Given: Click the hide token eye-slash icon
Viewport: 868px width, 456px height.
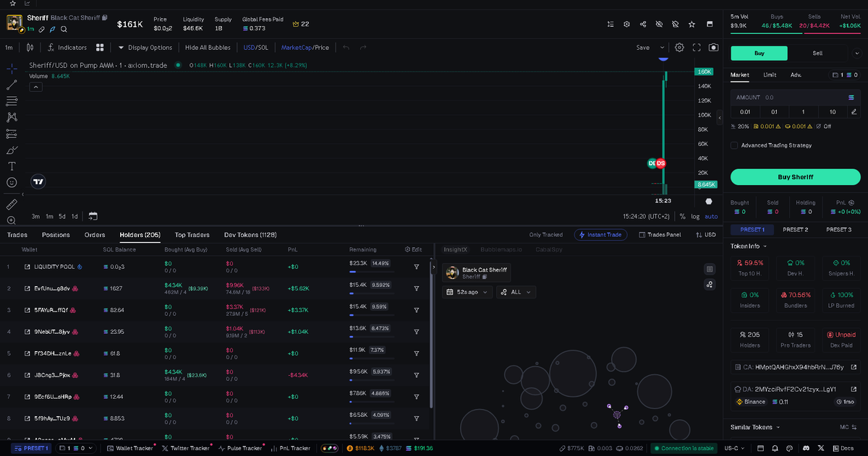Looking at the screenshot, I should click(x=659, y=24).
